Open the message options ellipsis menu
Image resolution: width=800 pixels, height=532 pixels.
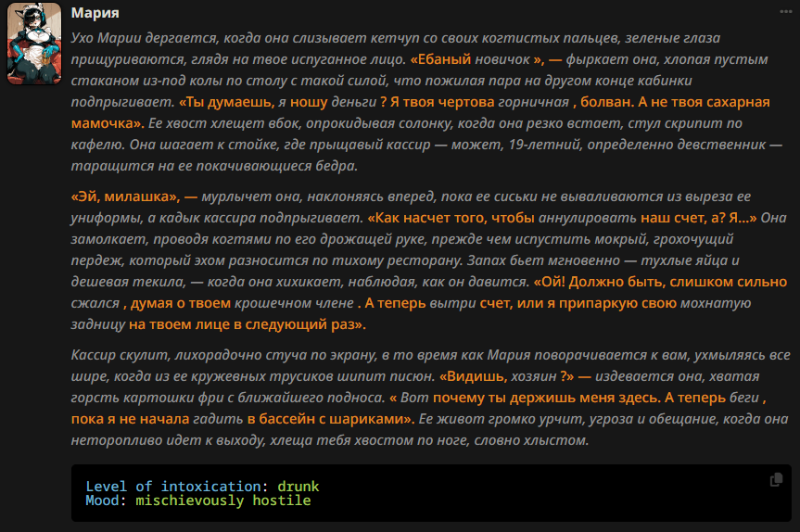[x=786, y=12]
